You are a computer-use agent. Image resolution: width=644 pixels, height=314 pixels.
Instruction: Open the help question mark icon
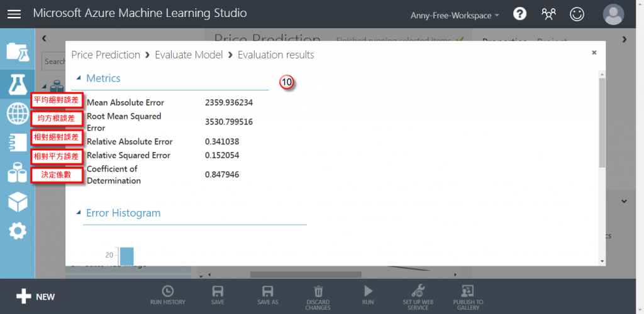click(x=519, y=14)
